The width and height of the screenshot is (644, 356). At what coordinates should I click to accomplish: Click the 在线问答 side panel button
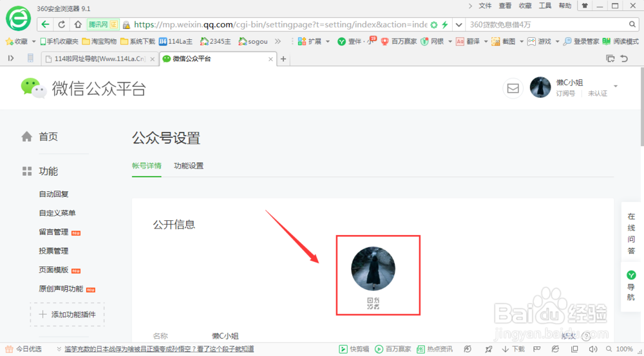[631, 234]
